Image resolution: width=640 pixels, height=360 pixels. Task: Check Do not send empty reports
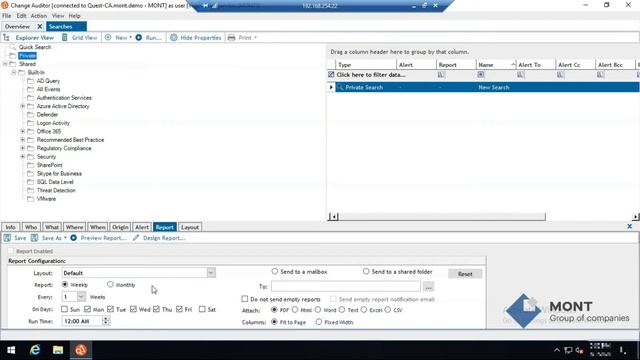[x=245, y=299]
